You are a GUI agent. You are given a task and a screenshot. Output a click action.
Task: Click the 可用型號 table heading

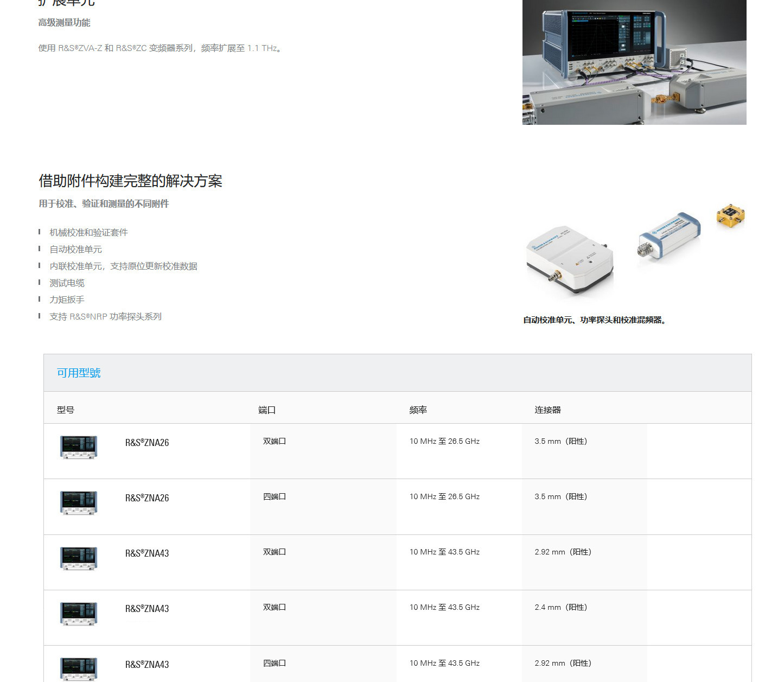pyautogui.click(x=79, y=373)
